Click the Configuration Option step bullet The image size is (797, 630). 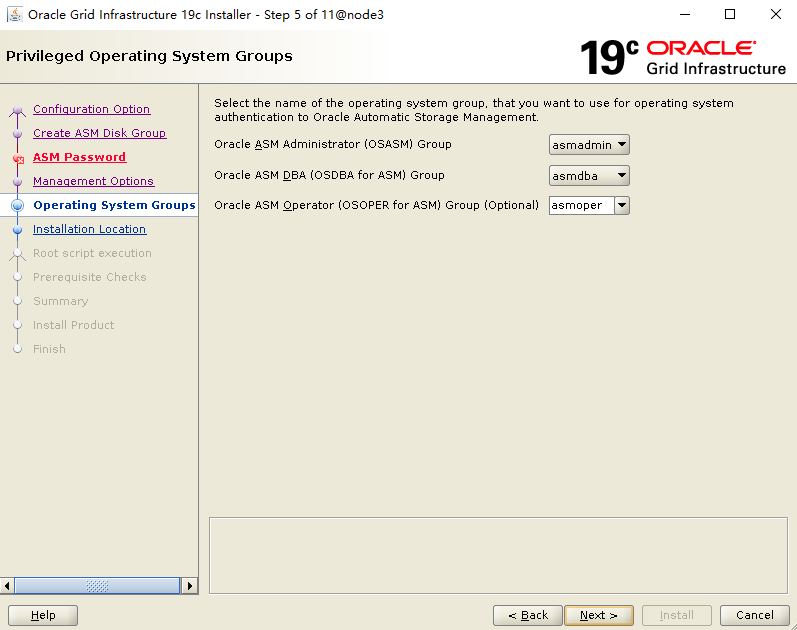click(18, 110)
